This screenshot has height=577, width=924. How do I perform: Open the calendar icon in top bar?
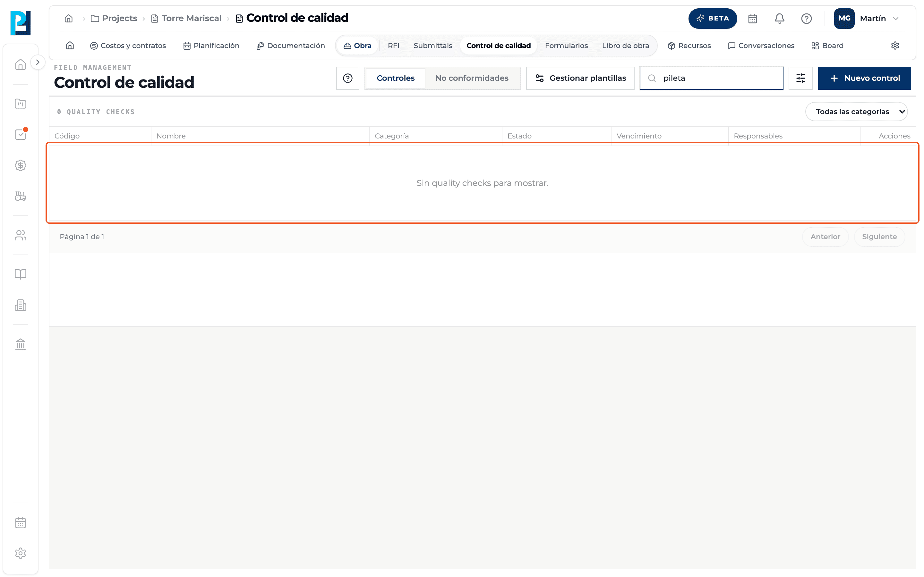coord(752,18)
